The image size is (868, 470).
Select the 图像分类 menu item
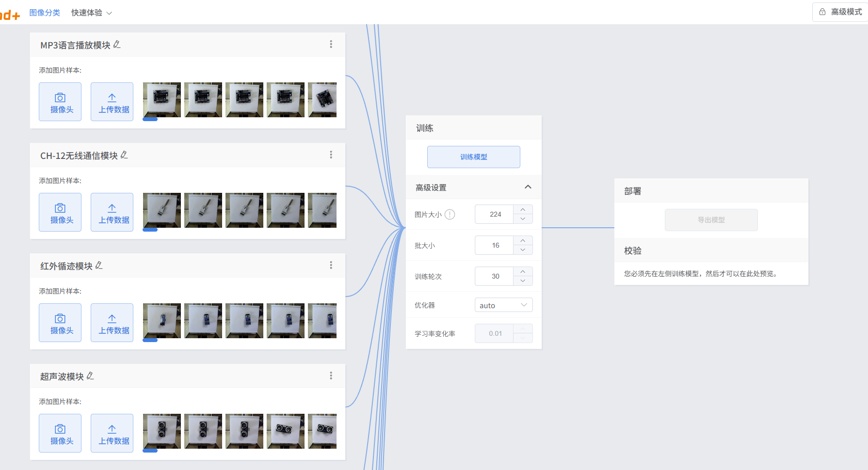point(45,13)
